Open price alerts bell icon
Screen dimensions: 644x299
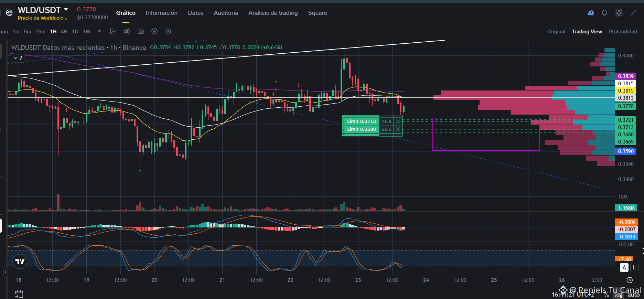pyautogui.click(x=604, y=13)
